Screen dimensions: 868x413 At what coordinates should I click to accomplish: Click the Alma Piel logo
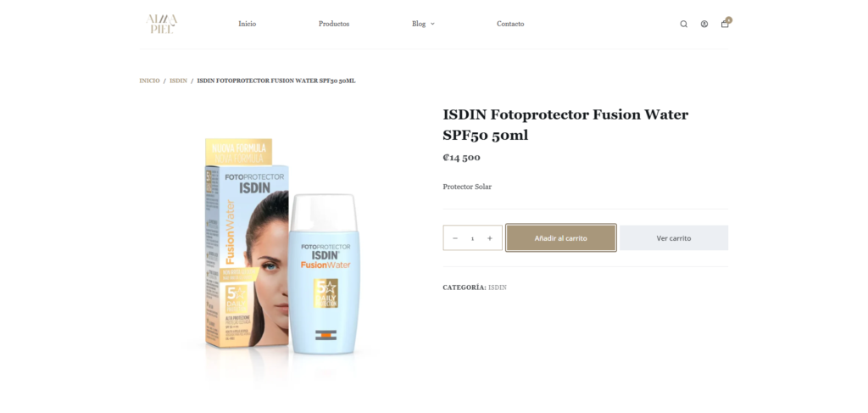click(x=162, y=24)
